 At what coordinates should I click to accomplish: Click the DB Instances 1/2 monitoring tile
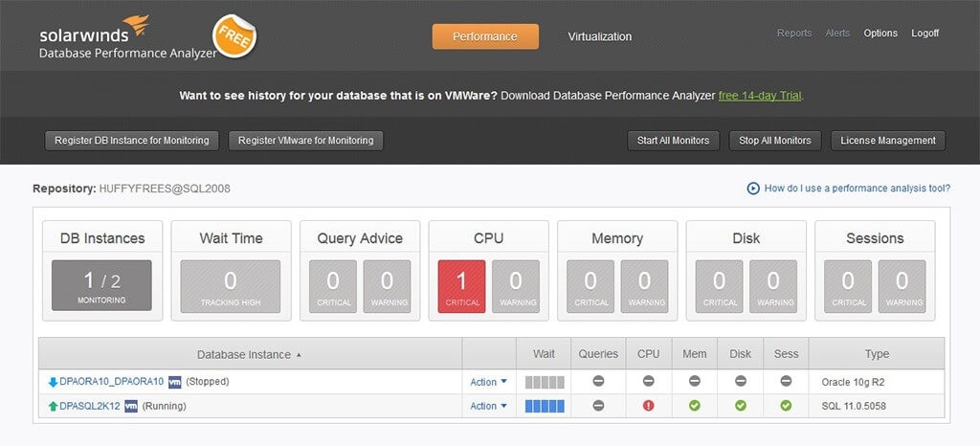coord(101,285)
